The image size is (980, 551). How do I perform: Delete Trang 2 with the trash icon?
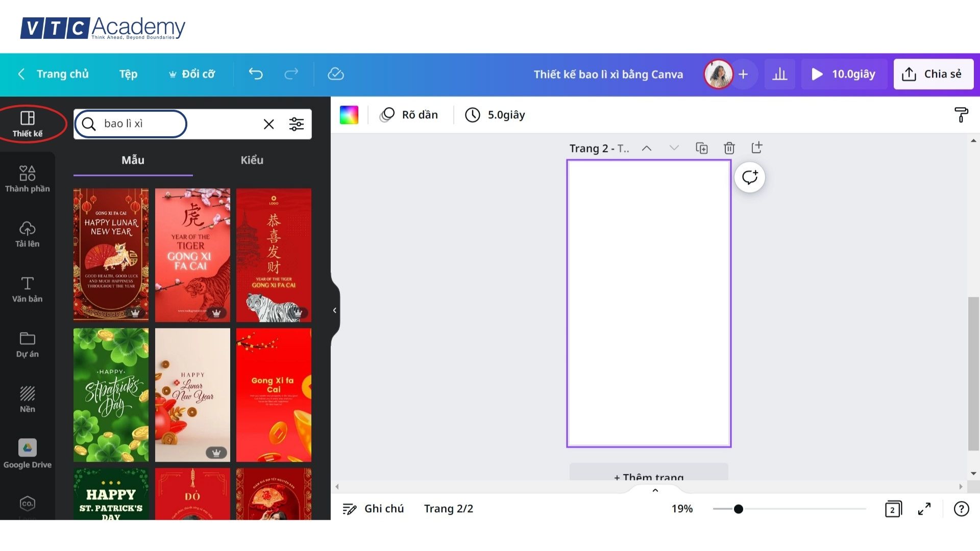[x=729, y=148]
